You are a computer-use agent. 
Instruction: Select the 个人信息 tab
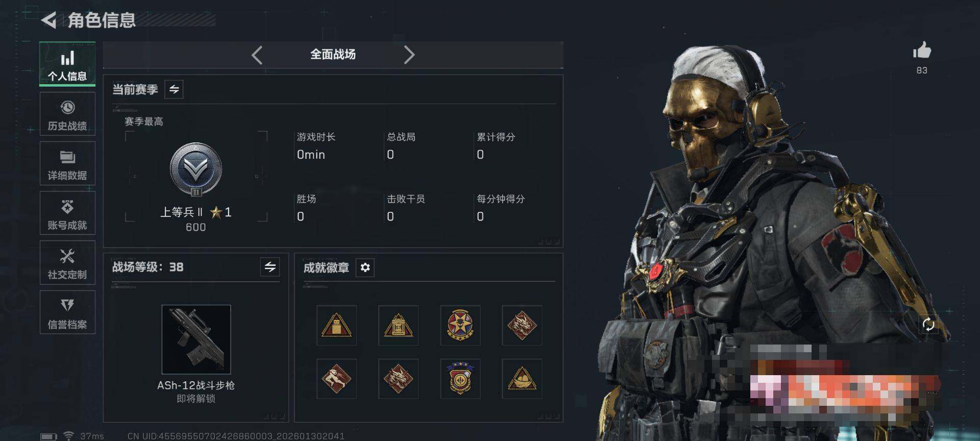[x=67, y=64]
